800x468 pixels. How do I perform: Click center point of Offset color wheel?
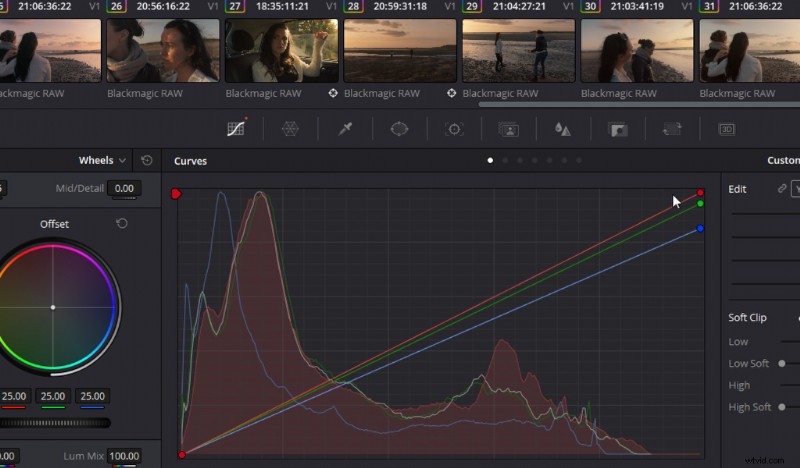tap(53, 307)
